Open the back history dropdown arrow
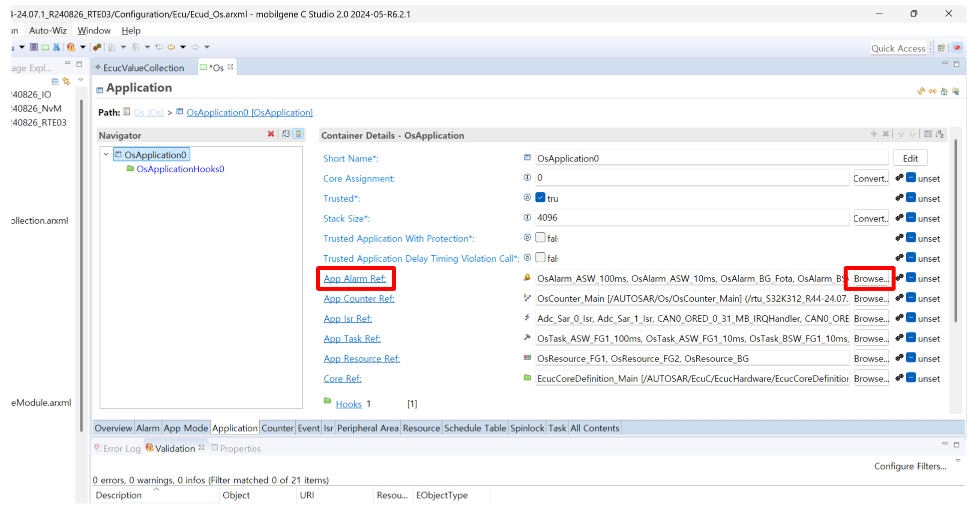Viewport: 980px width, 510px height. tap(183, 47)
